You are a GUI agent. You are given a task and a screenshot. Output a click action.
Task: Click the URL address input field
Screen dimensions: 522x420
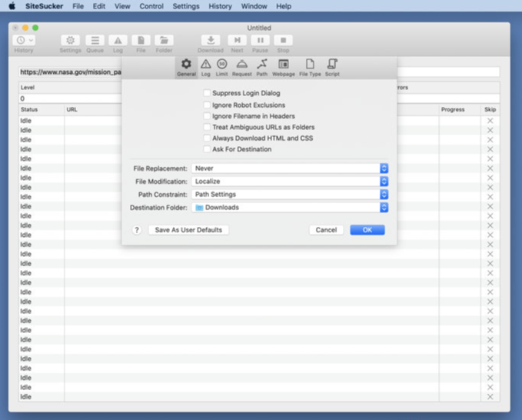click(69, 72)
